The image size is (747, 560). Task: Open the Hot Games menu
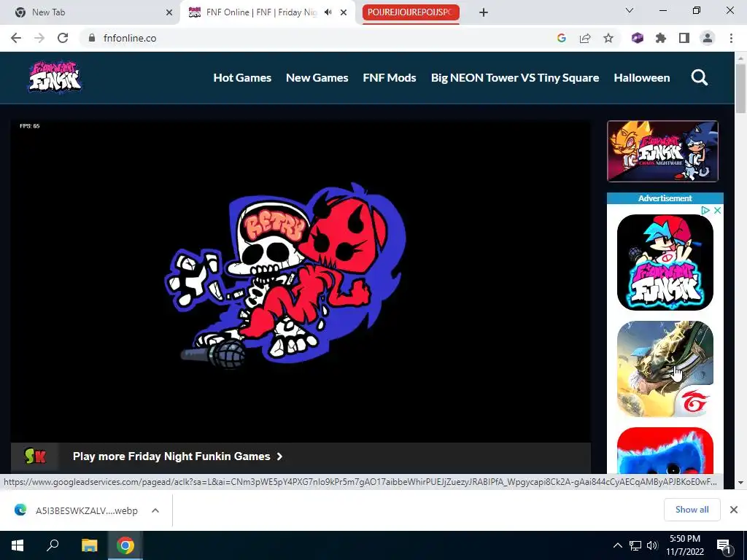pyautogui.click(x=242, y=77)
